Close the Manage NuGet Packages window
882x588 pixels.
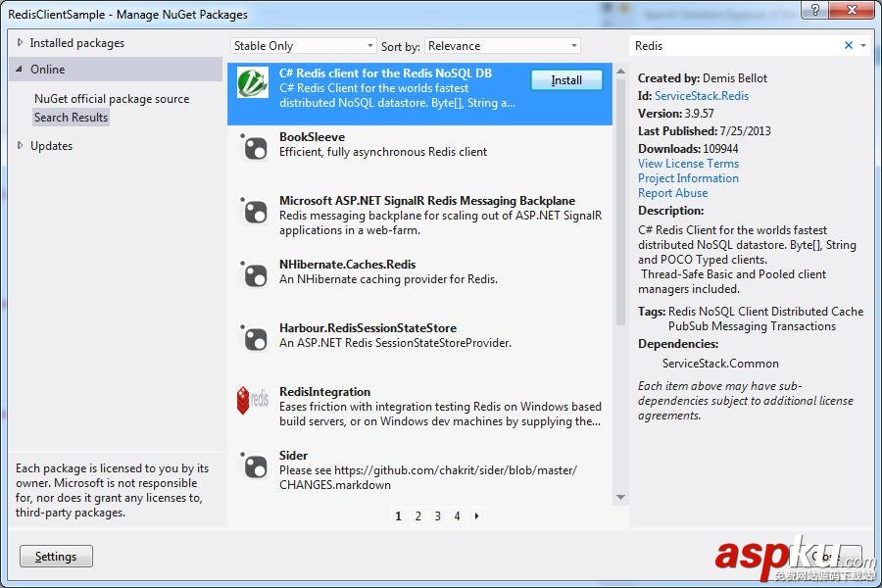click(853, 10)
